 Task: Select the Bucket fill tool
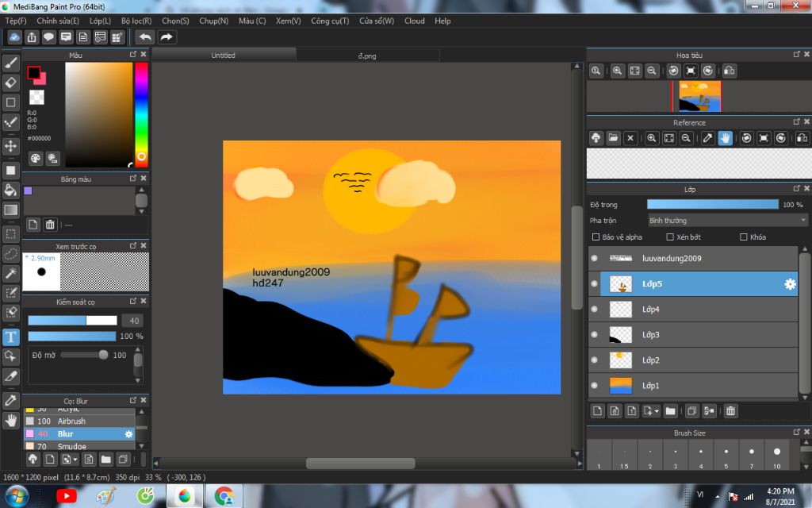(11, 190)
